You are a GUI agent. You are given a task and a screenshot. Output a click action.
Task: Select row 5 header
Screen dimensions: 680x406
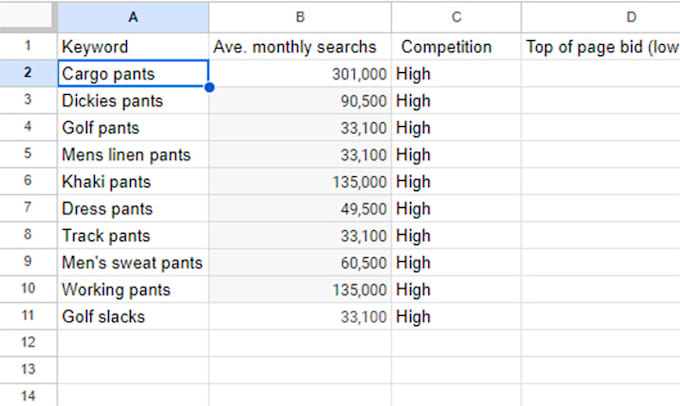[28, 154]
